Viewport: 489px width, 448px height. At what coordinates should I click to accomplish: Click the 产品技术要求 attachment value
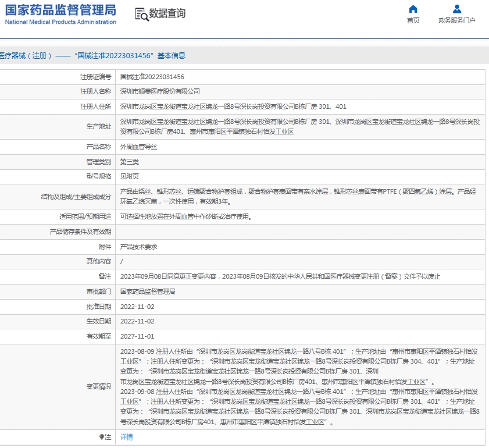tap(139, 247)
